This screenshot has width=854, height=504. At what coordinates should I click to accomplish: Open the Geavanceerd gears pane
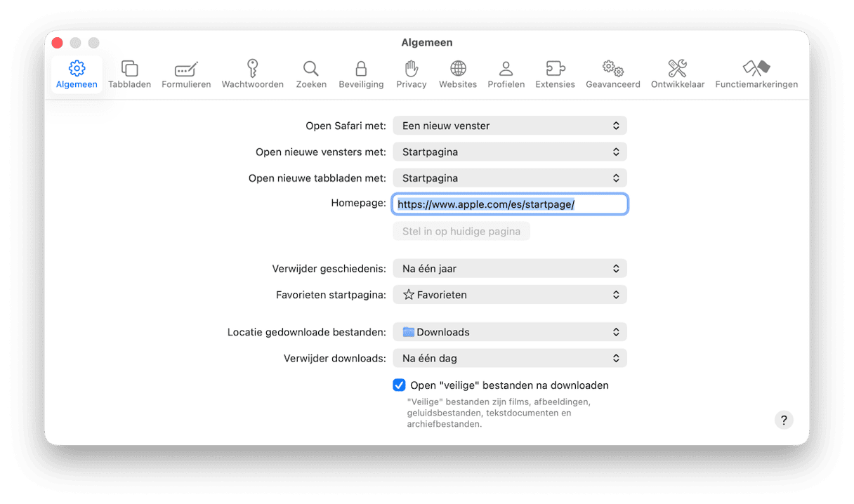point(613,74)
